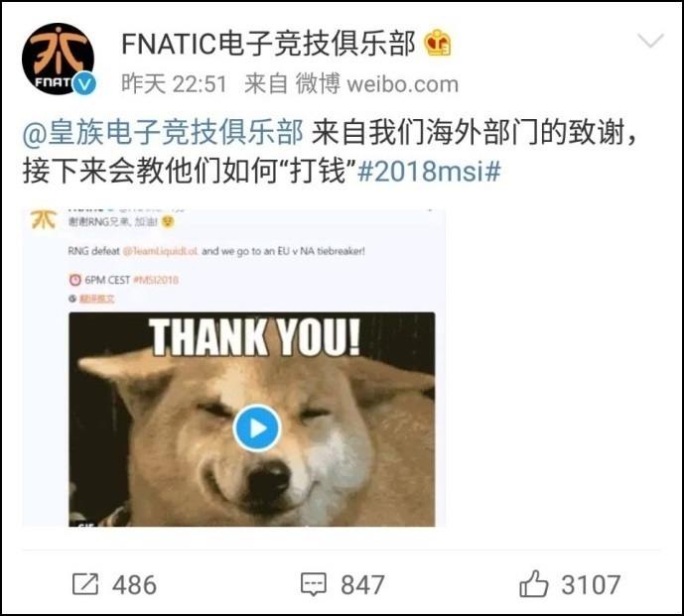Open the embedded tweet screenshot image
This screenshot has height=616, width=684.
tap(234, 368)
